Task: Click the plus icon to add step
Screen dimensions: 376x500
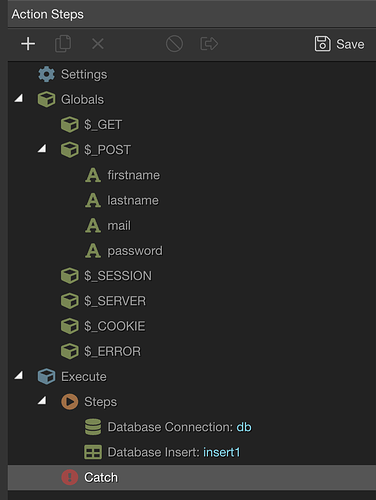Action: (28, 44)
